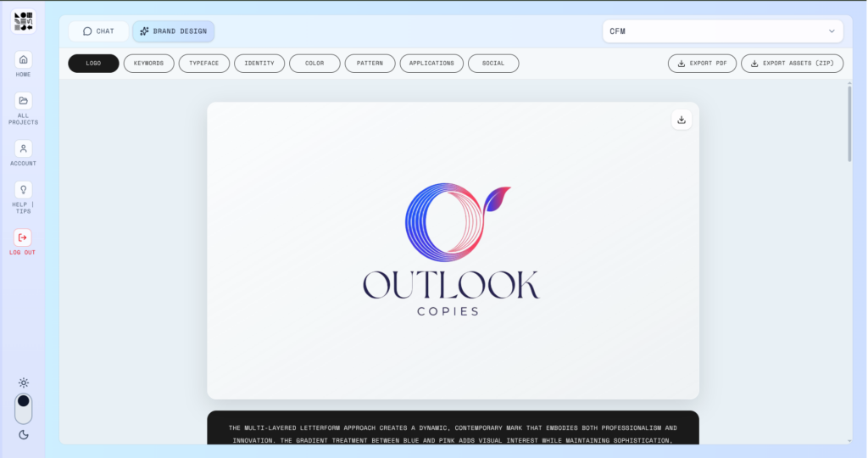Click the app logo in the sidebar
868x458 pixels.
tap(23, 21)
